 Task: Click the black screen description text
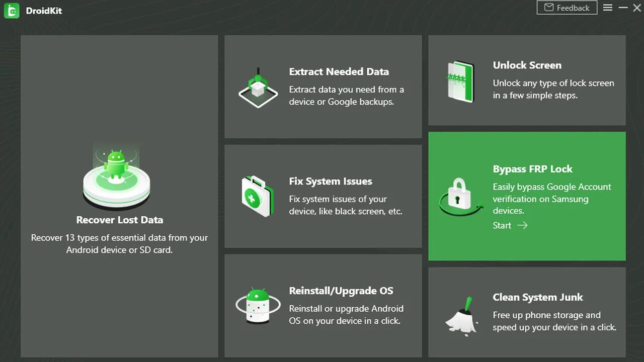point(346,205)
